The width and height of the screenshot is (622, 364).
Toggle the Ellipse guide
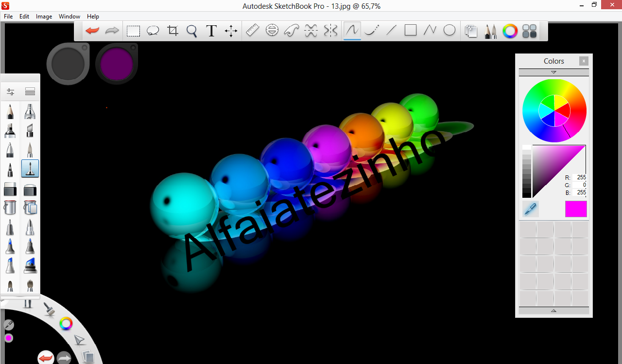(x=272, y=31)
